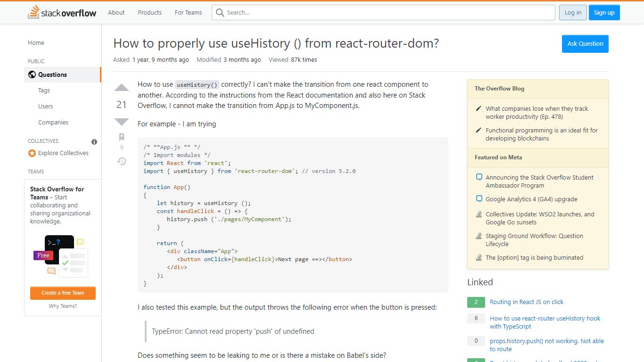Screen dimensions: 644x362
Task: Downvote the question with the down arrow
Action: 122,122
